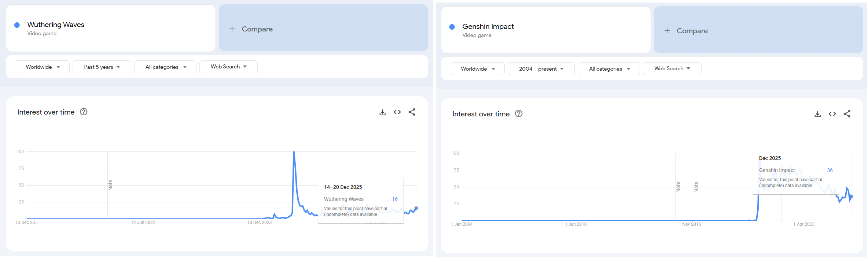Image resolution: width=868 pixels, height=258 pixels.
Task: Add comparison term next to Genshin Impact
Action: pyautogui.click(x=758, y=30)
